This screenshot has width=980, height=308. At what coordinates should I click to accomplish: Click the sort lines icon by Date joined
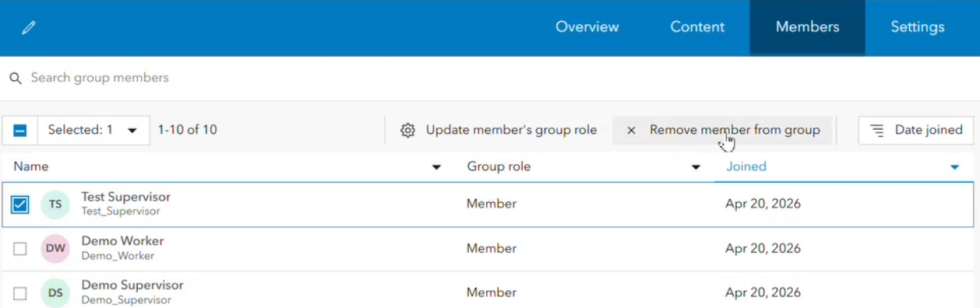(877, 131)
